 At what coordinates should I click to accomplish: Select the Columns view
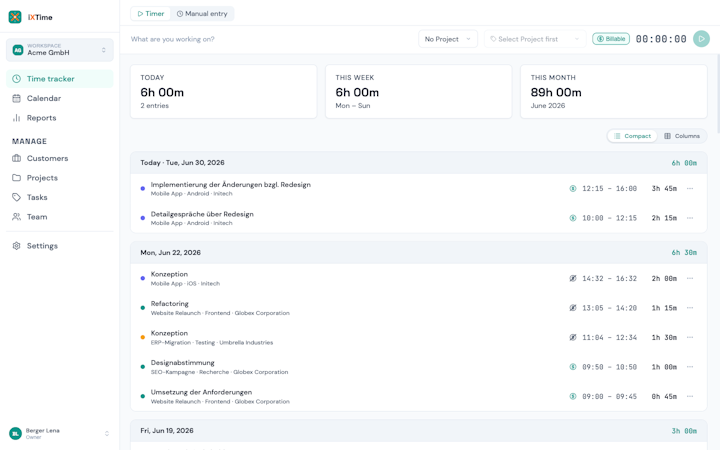pos(682,136)
